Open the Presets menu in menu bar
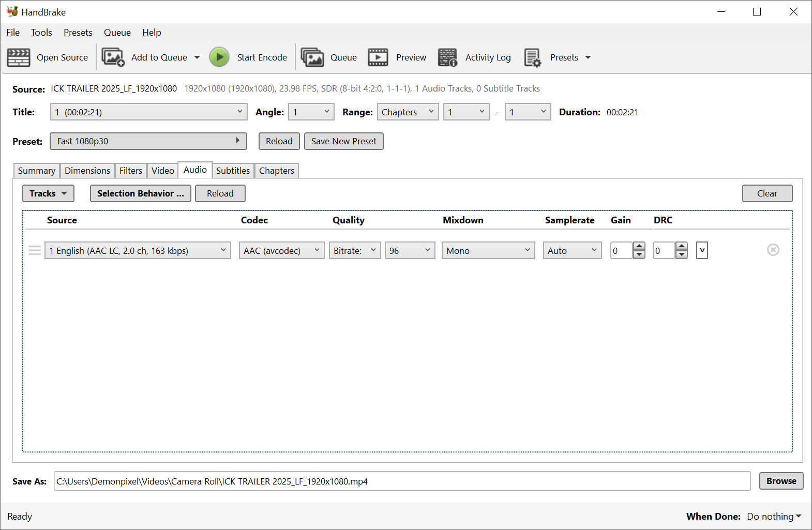Viewport: 812px width, 530px height. [78, 33]
